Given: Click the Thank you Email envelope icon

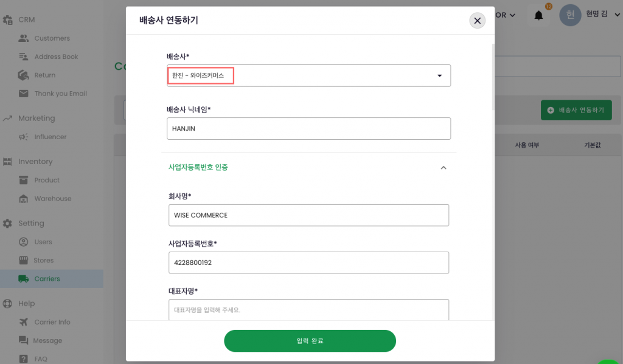Looking at the screenshot, I should coord(24,94).
